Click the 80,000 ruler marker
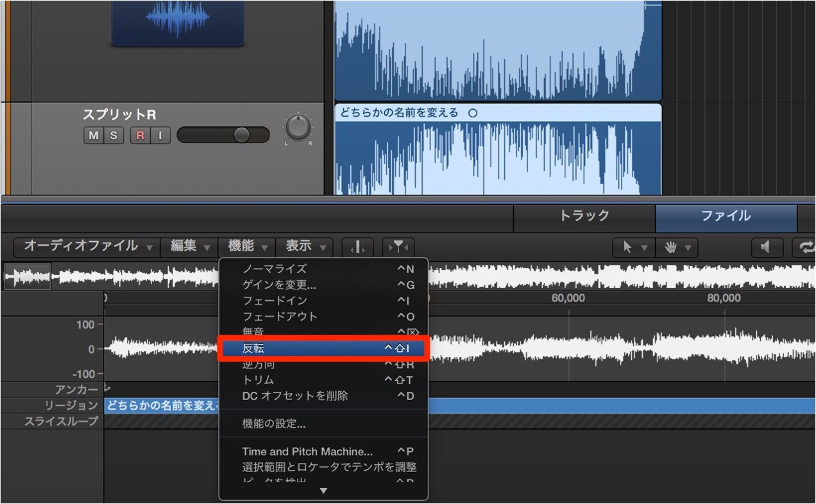The height and width of the screenshot is (504, 816). 724,298
